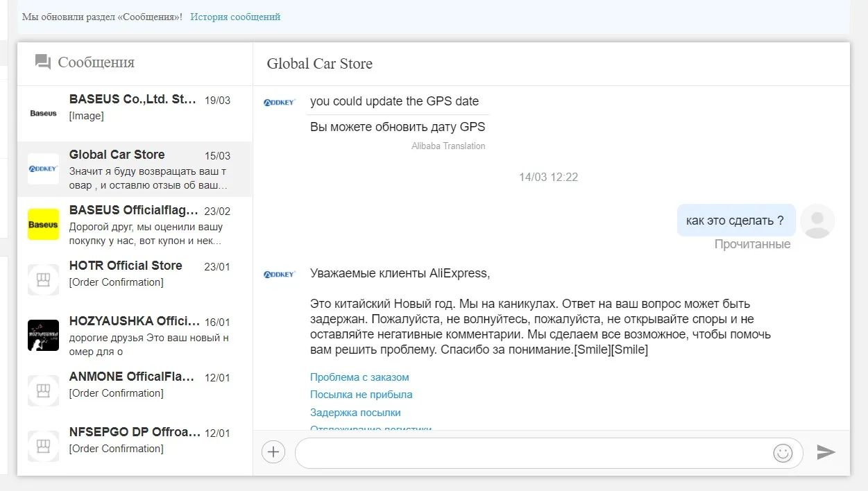Open the Задержка посылки link
The height and width of the screenshot is (491, 868).
(355, 413)
